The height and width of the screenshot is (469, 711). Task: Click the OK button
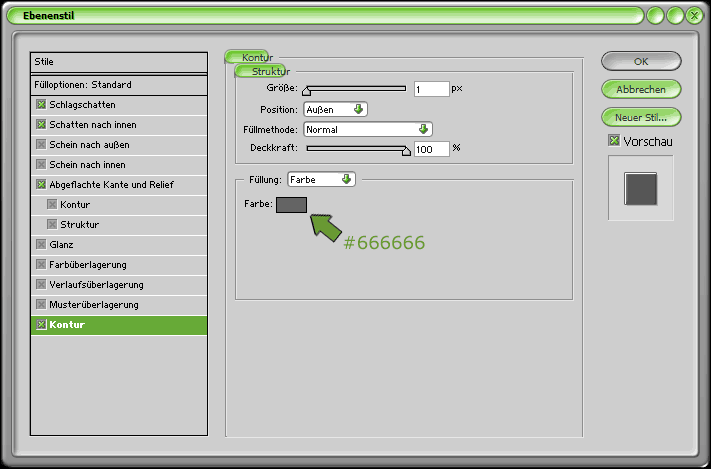pyautogui.click(x=641, y=61)
